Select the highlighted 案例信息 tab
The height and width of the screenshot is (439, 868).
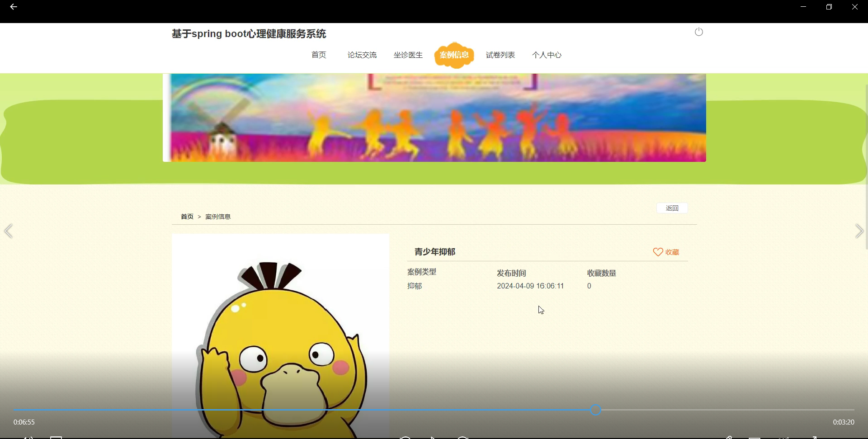tap(454, 55)
